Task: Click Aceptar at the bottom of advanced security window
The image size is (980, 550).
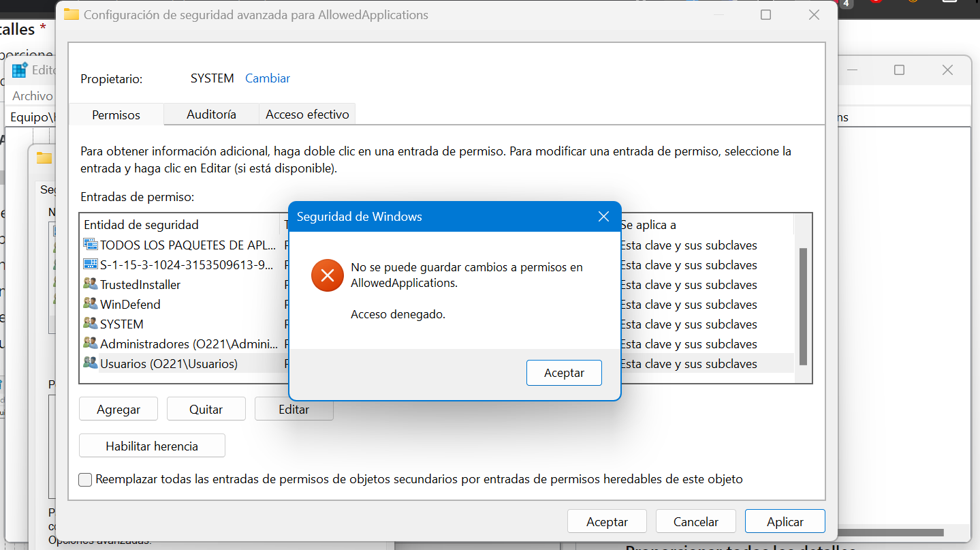Action: coord(607,521)
